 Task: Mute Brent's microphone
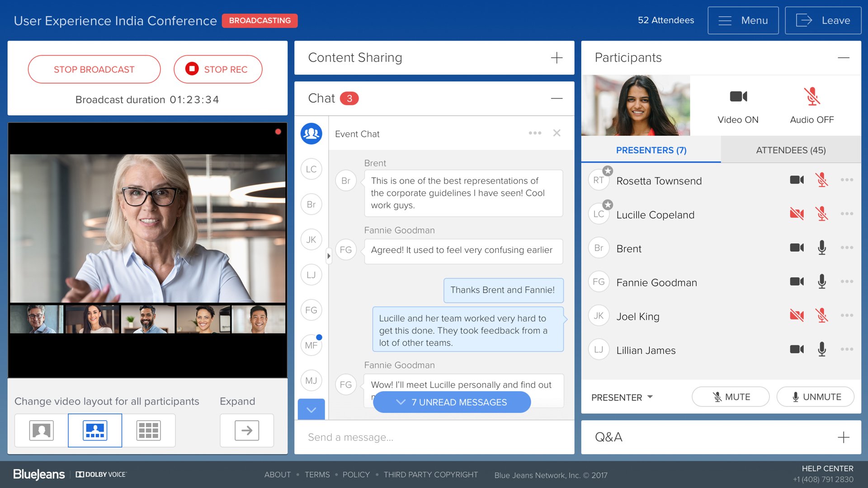(x=822, y=247)
